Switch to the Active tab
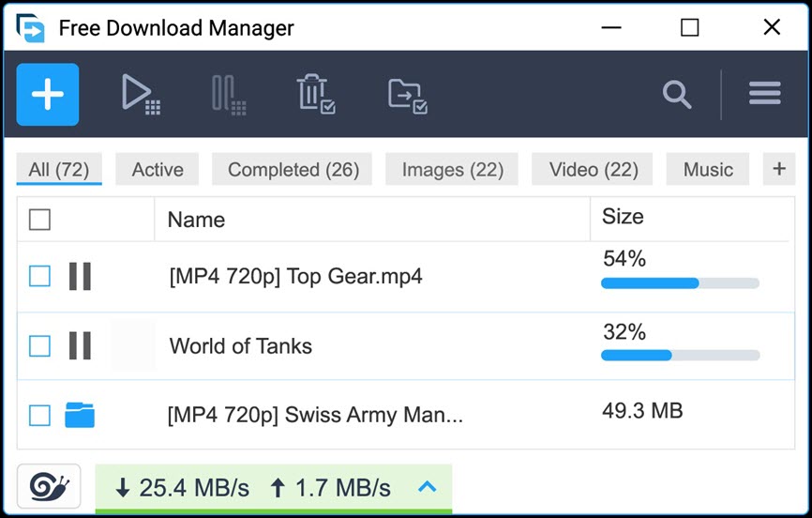This screenshot has height=518, width=812. 158,169
